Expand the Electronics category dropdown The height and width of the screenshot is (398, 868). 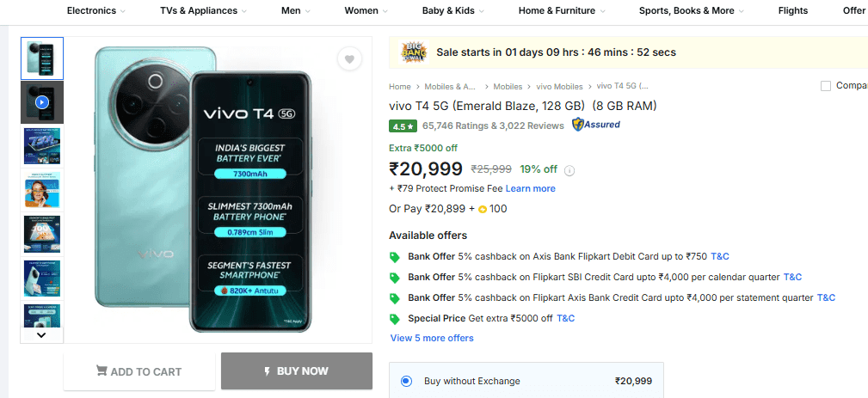[x=95, y=10]
